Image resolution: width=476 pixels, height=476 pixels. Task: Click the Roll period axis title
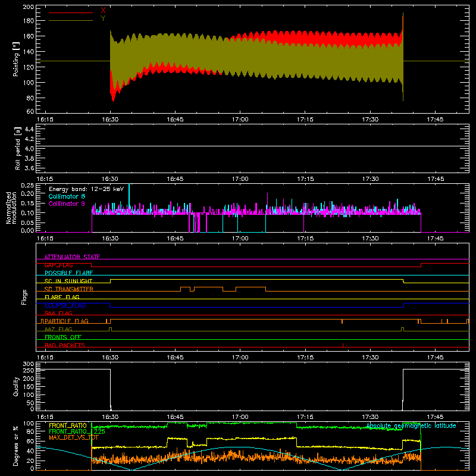pyautogui.click(x=17, y=148)
